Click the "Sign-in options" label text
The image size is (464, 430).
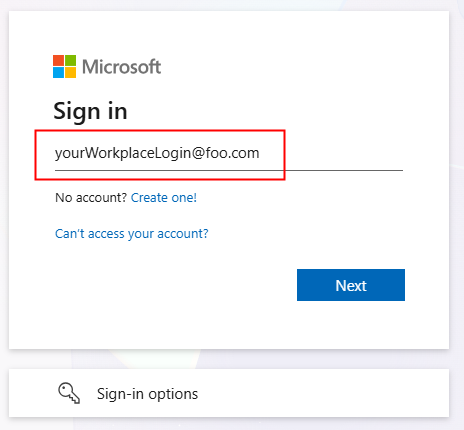point(147,394)
